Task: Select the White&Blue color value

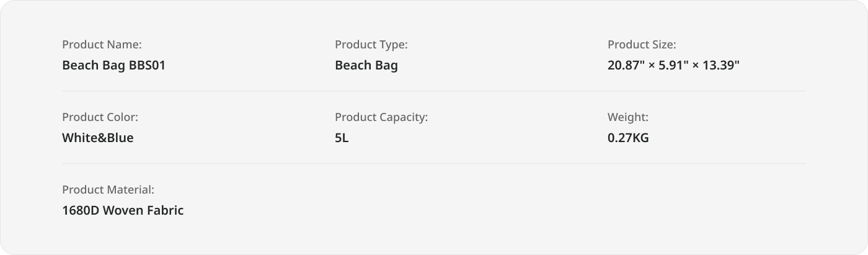Action: (98, 138)
